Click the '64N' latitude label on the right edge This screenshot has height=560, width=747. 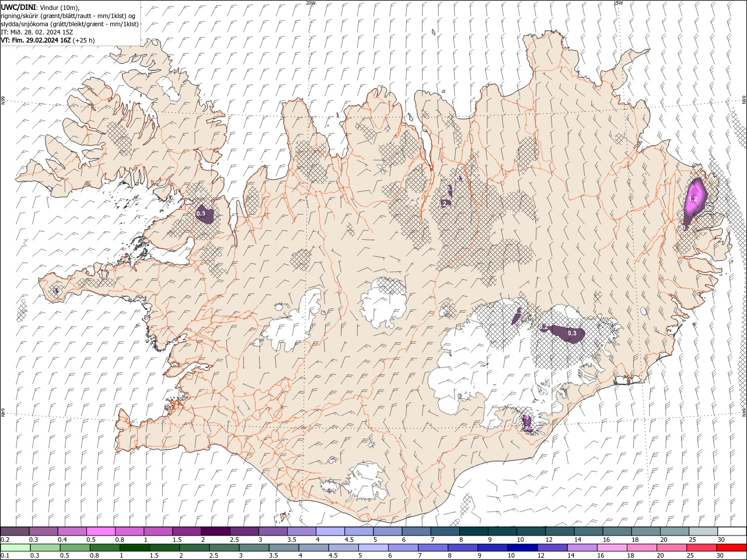744,412
